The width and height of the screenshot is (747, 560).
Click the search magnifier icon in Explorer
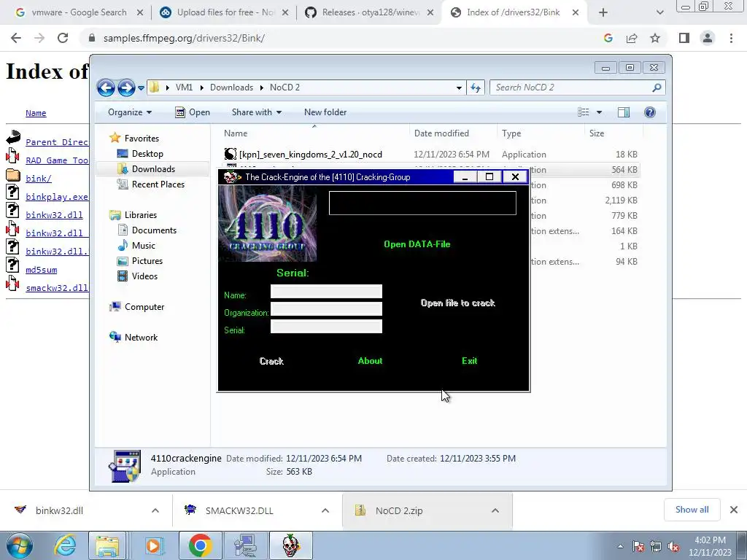click(657, 87)
